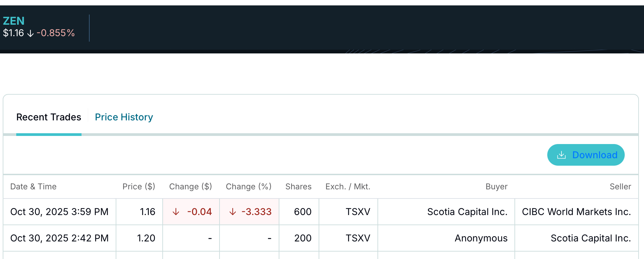Click the download arrow icon
644x259 pixels.
(x=561, y=155)
